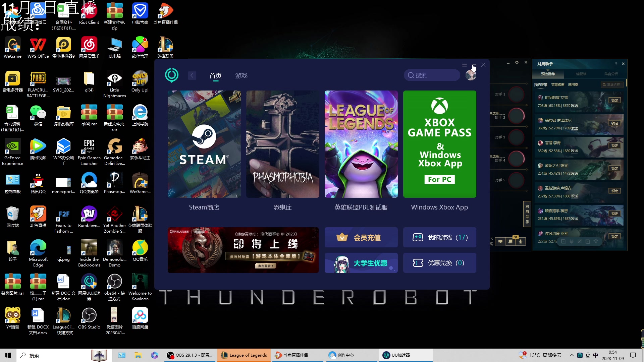Open settings gear in League client window
644x362 pixels.
coord(517,63)
